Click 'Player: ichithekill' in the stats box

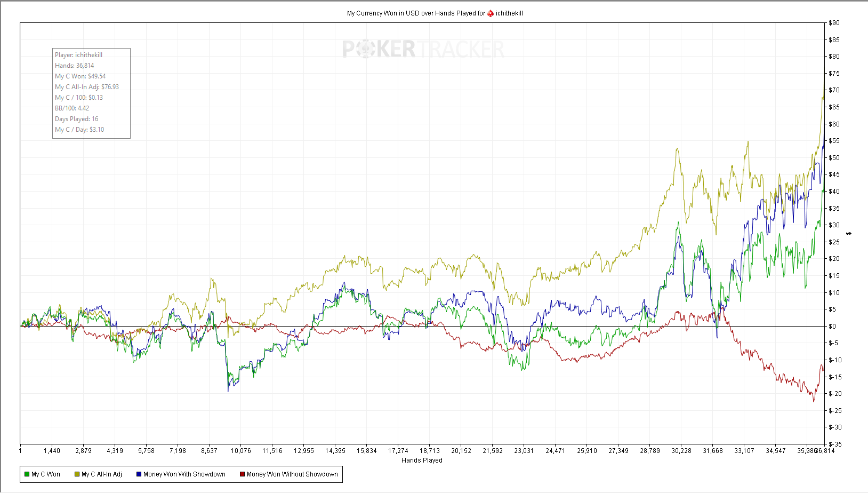[x=78, y=55]
